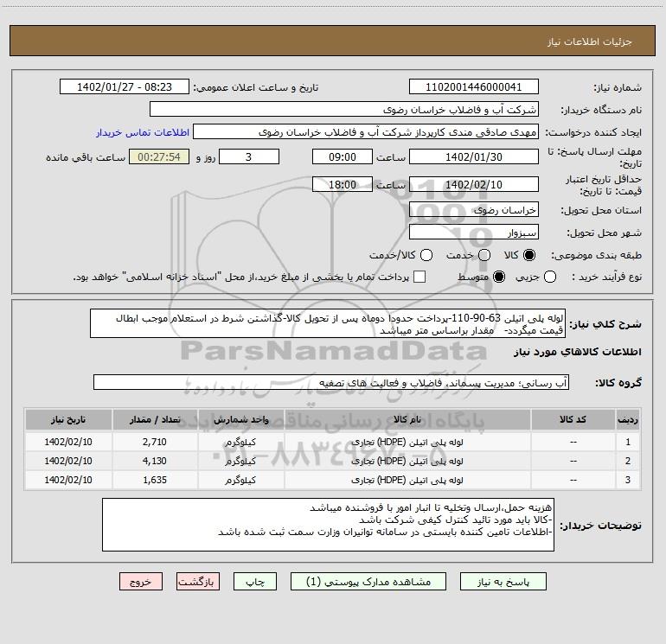Image resolution: width=666 pixels, height=644 pixels.
Task: Click the response deadline date 1402/01/30 field
Action: (474, 156)
